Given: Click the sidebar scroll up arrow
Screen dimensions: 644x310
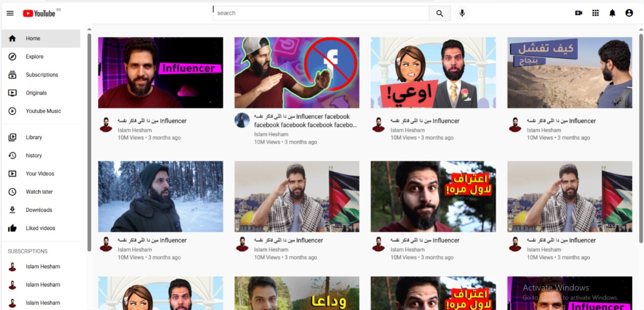Looking at the screenshot, I should [x=89, y=29].
